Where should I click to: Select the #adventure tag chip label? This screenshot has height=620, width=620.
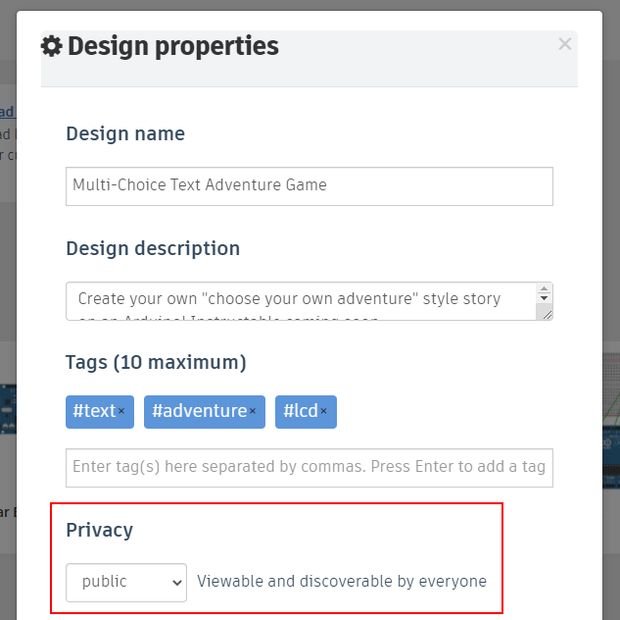tap(199, 411)
